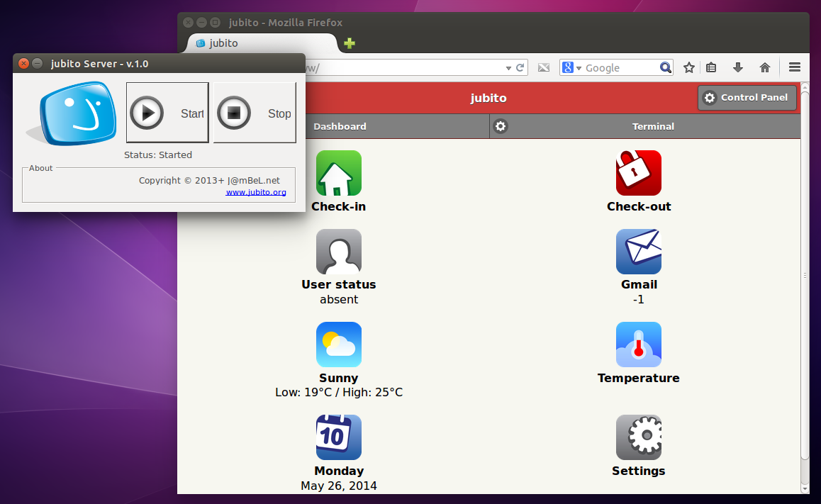Screen dimensions: 821x504
Task: Click the Firefox bookmark star icon
Action: (689, 67)
